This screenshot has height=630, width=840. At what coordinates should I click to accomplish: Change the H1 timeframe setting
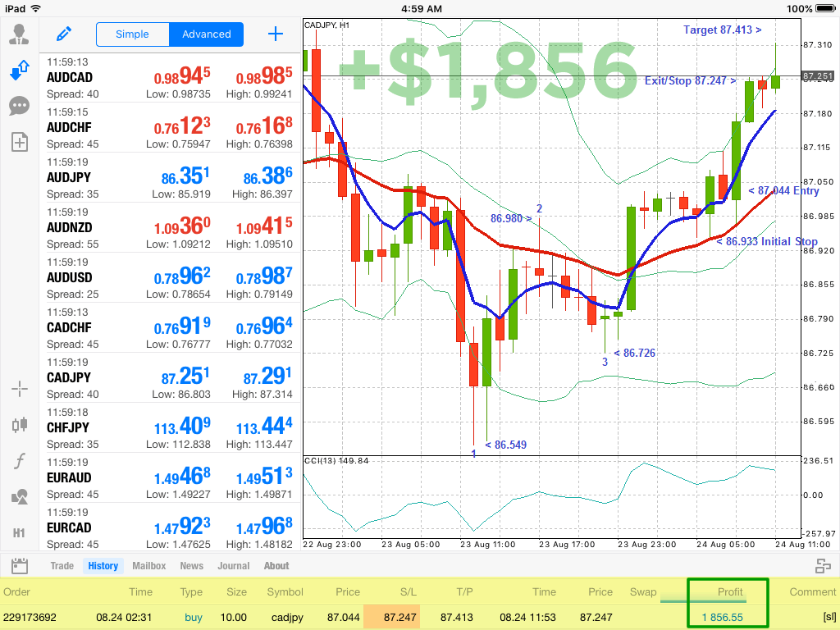(x=20, y=533)
